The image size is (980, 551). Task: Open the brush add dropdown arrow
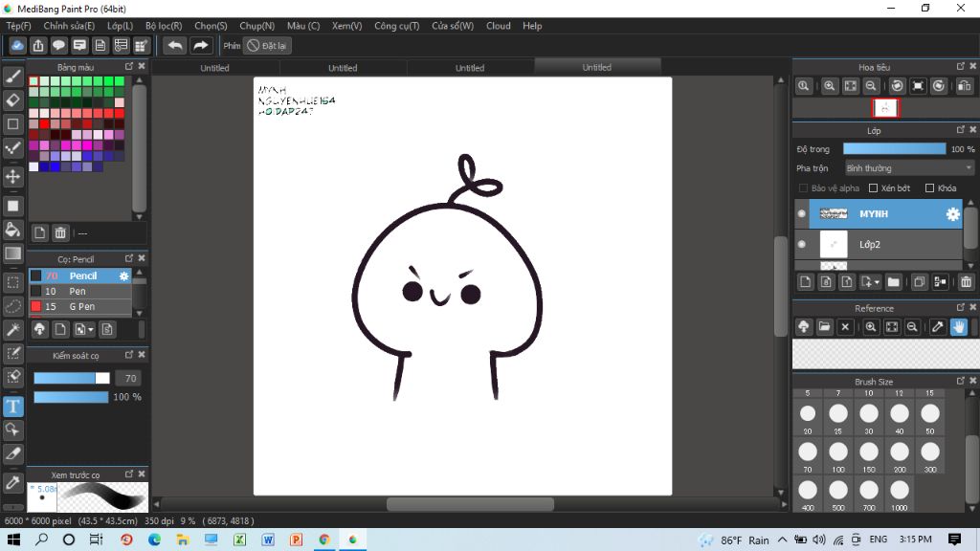(91, 329)
